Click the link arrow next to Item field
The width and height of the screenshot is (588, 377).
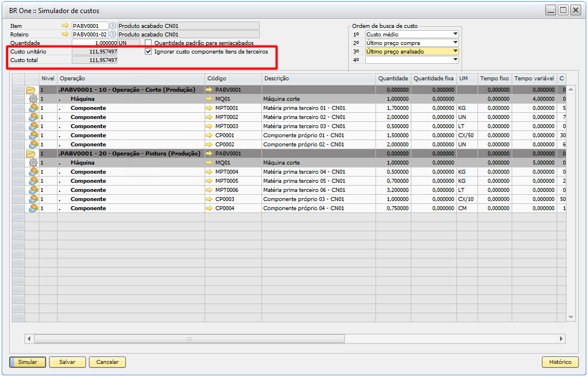65,26
